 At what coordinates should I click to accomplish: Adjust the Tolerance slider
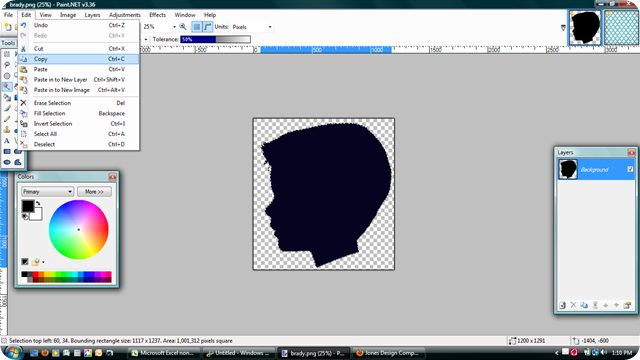click(216, 39)
